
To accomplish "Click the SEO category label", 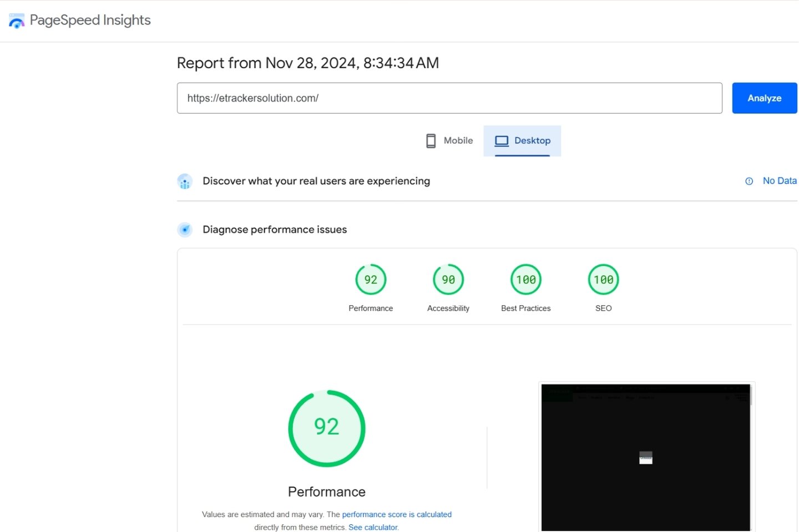I will 604,308.
